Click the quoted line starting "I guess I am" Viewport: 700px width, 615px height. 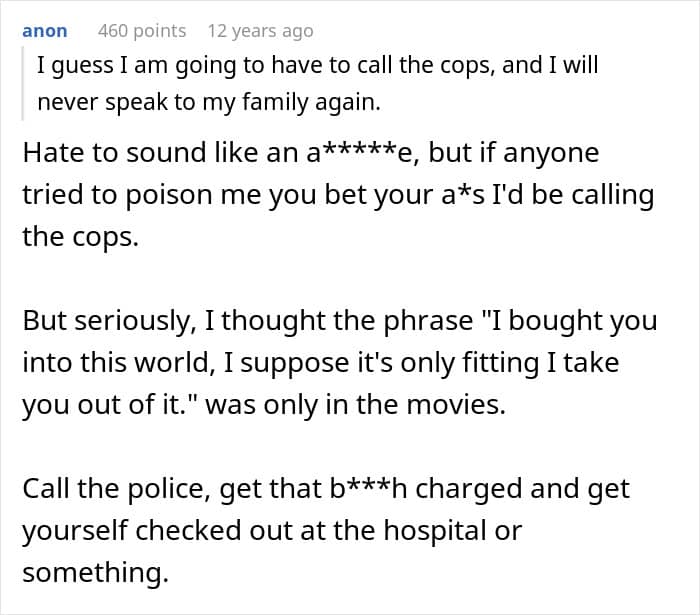pyautogui.click(x=318, y=67)
